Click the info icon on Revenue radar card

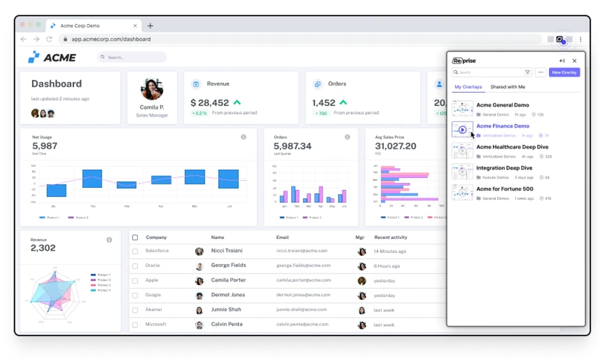[x=109, y=240]
